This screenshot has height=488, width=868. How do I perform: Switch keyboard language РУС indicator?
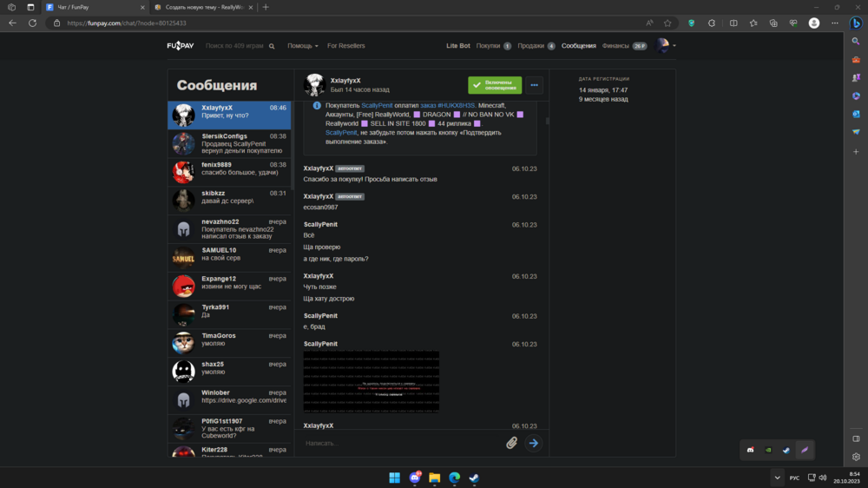click(x=794, y=478)
